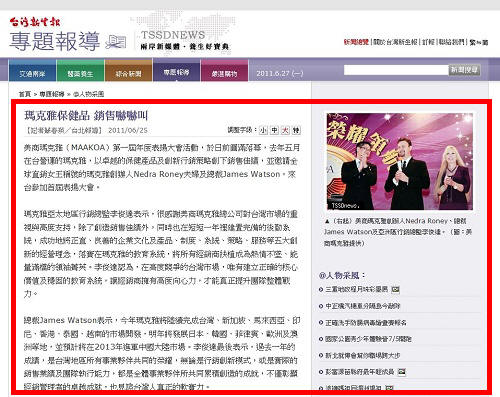Set font size to 小 (small)
Screen dimensions: 500x397
click(263, 130)
